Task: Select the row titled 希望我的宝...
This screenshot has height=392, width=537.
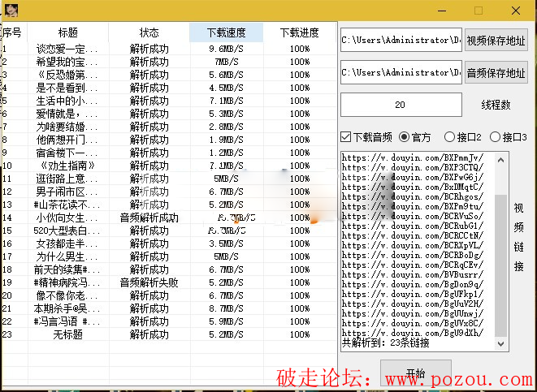Action: click(170, 62)
